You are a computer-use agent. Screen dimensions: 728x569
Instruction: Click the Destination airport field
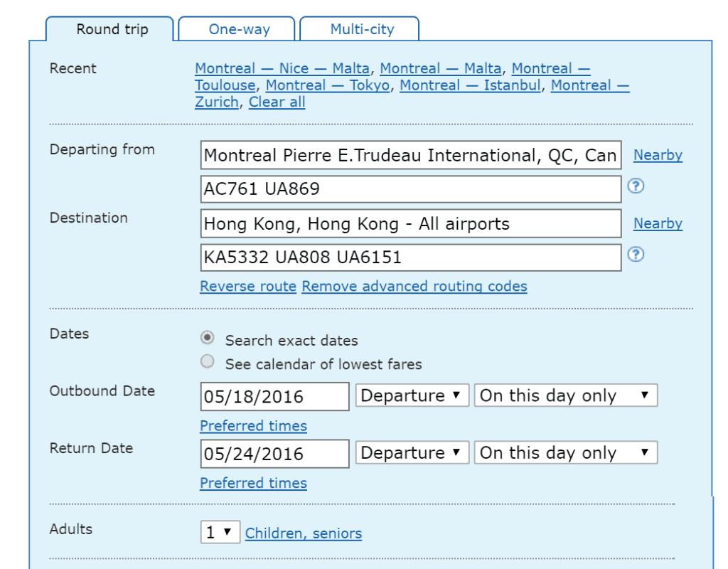coord(411,223)
